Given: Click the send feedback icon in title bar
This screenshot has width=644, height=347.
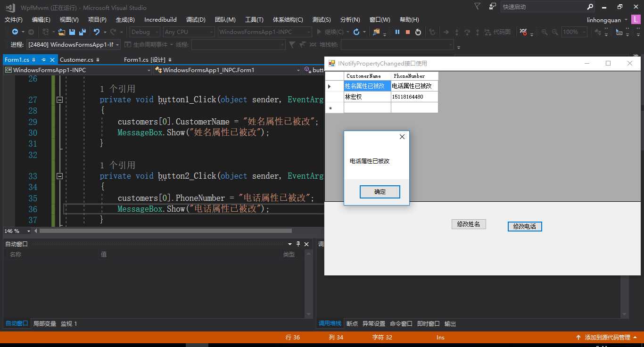Looking at the screenshot, I should click(x=492, y=7).
